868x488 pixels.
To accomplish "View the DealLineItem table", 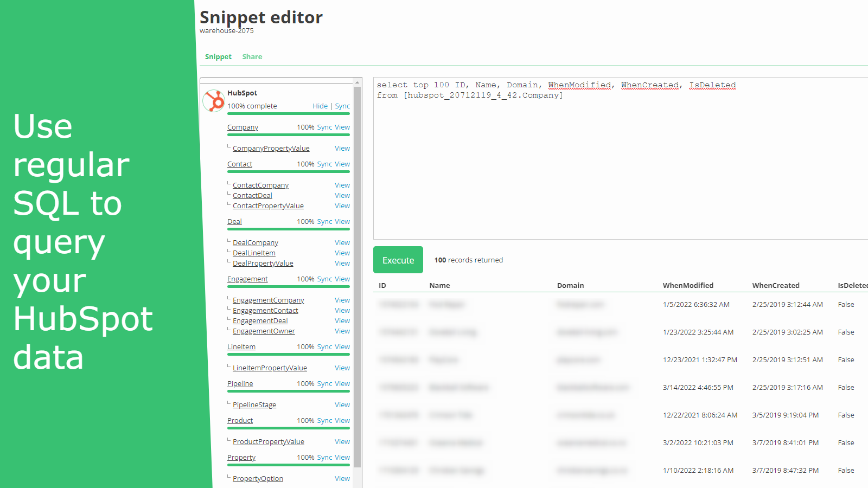I will 342,253.
